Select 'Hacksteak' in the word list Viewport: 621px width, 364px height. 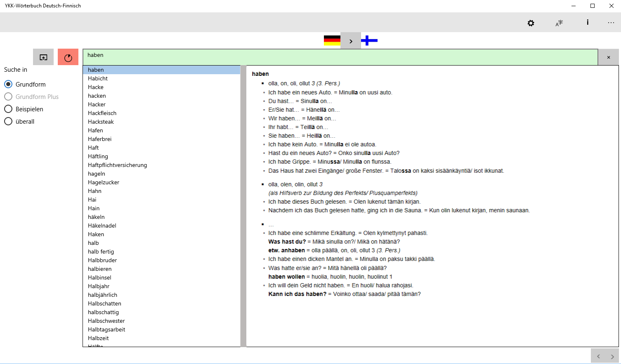click(161, 122)
